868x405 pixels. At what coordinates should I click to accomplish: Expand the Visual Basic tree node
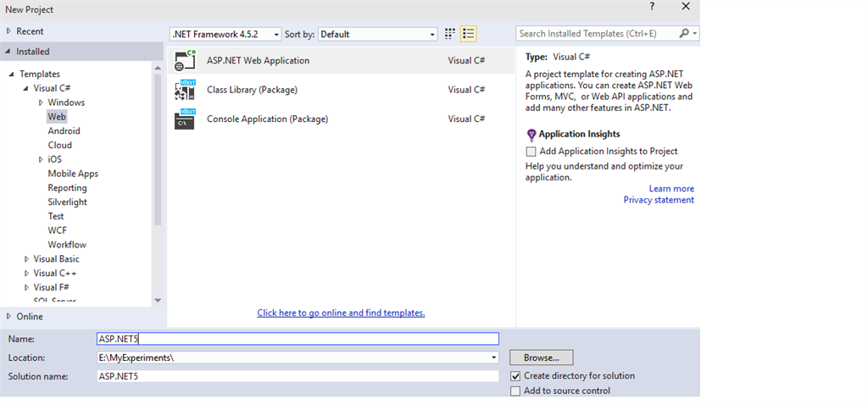click(27, 259)
